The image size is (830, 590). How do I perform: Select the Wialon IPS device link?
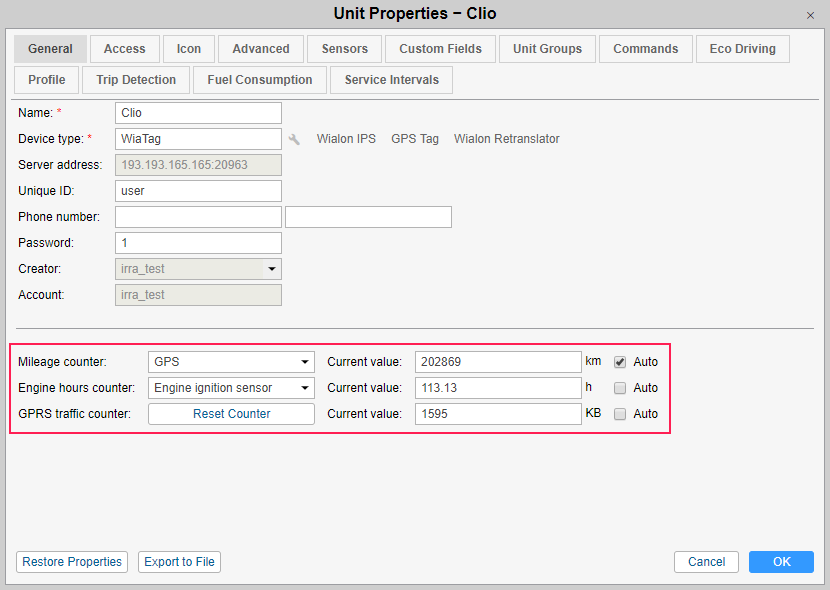click(x=346, y=139)
